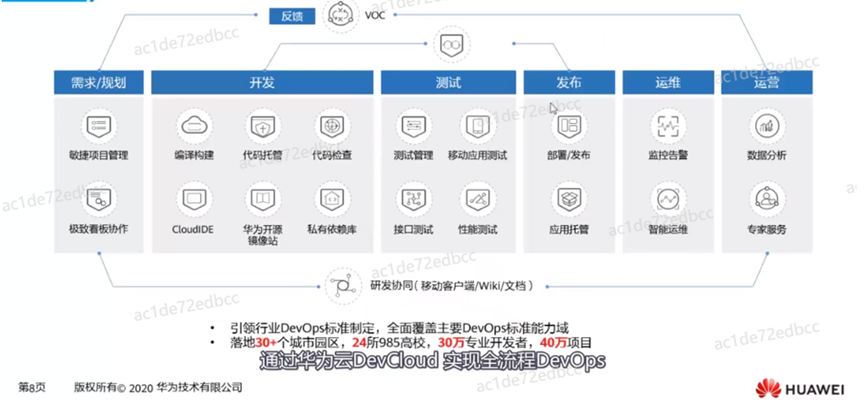
Task: Click the 私有依赖库 label
Action: click(332, 229)
